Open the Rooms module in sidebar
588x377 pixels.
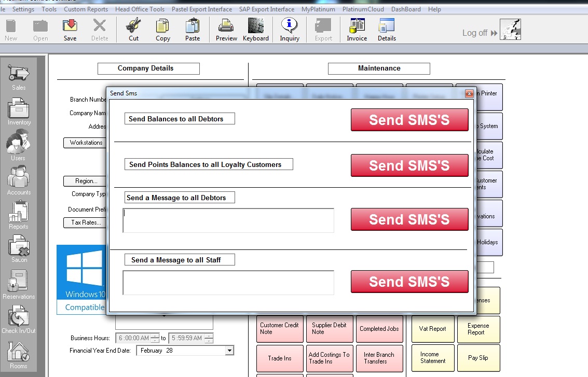pos(18,355)
